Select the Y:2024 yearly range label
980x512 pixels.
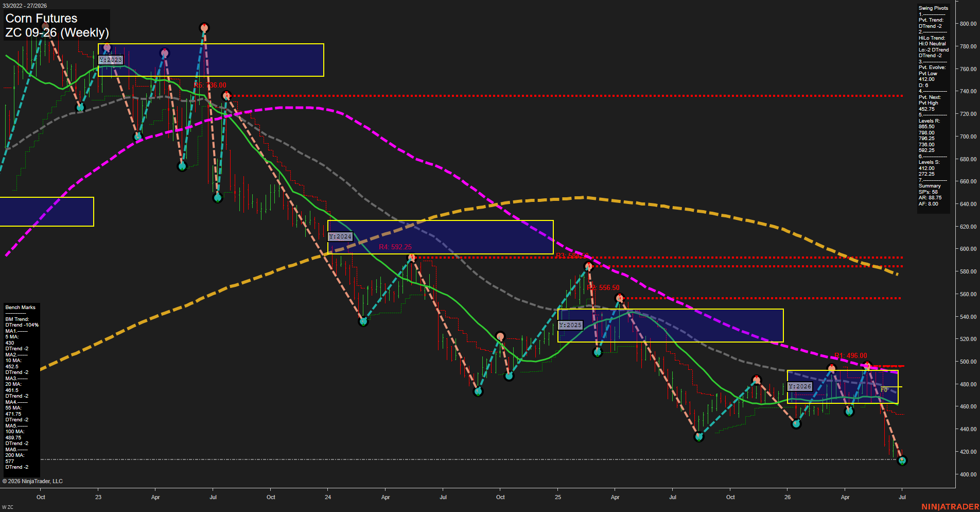pyautogui.click(x=340, y=236)
